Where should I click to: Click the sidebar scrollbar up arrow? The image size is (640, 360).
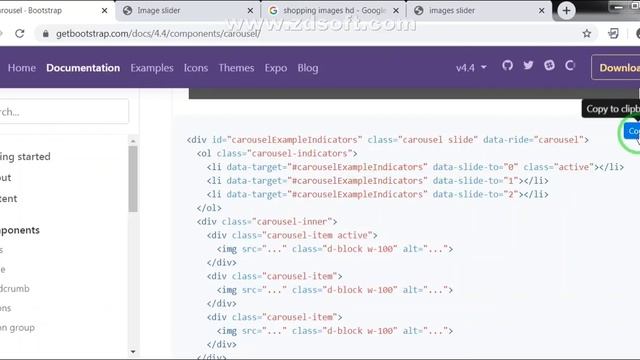[x=133, y=141]
